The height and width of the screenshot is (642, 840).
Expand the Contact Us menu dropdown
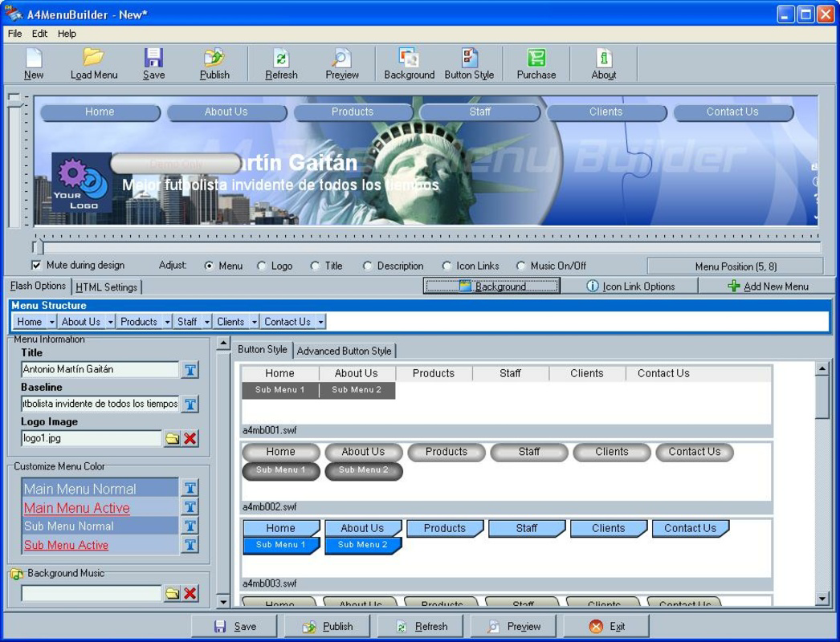tap(320, 321)
